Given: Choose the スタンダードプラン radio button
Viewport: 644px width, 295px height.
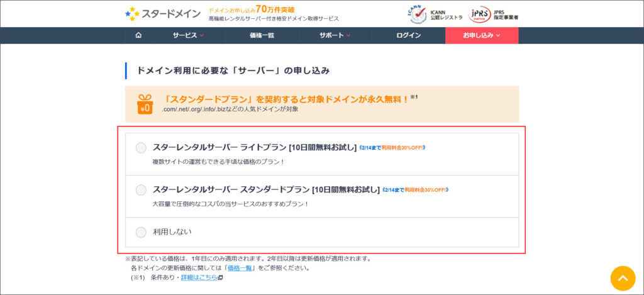Looking at the screenshot, I should (141, 190).
